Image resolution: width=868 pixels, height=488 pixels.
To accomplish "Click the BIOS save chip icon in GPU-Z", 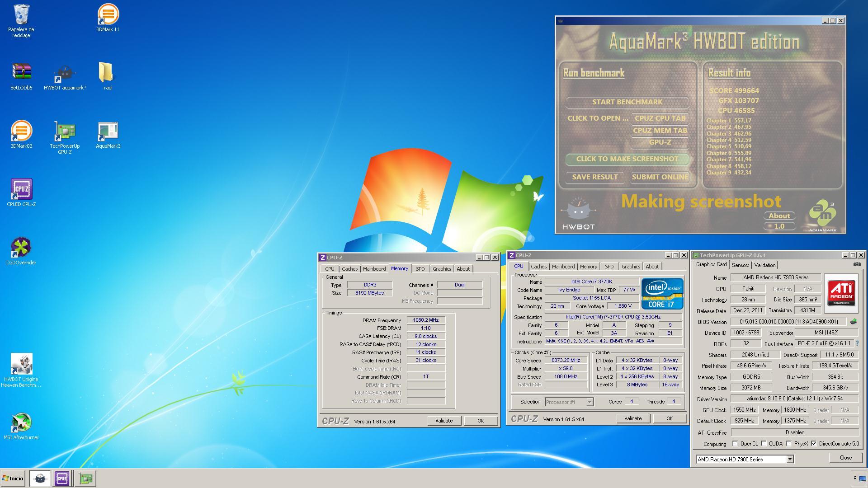I will tap(854, 322).
